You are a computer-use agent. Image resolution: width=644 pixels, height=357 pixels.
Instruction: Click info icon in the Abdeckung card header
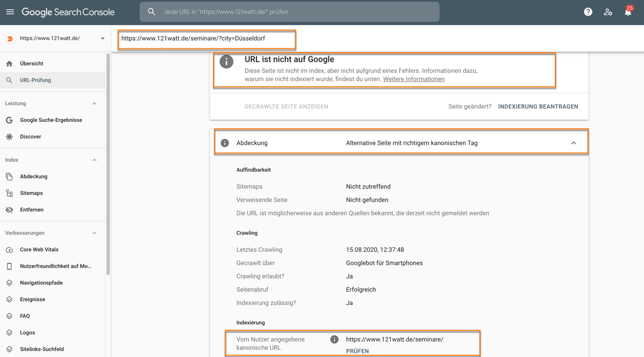[x=225, y=143]
